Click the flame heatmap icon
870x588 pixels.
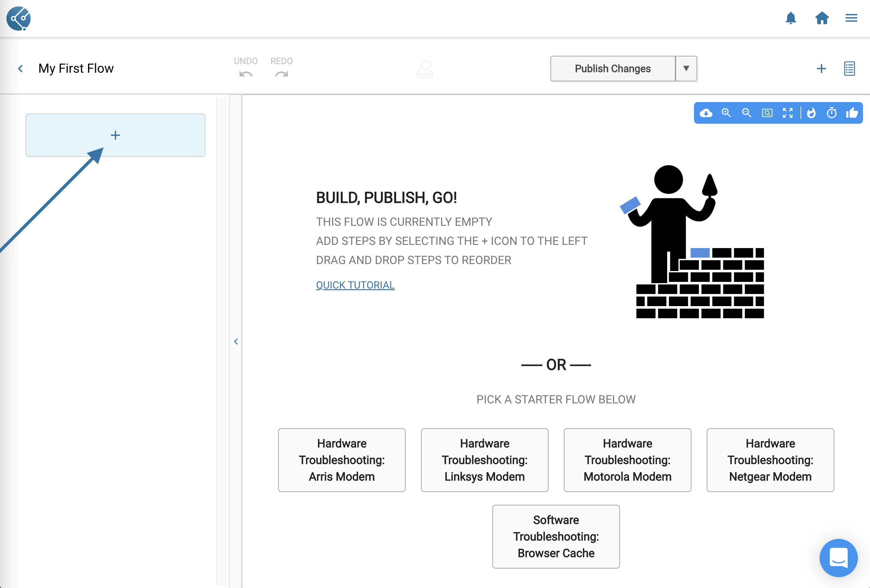click(811, 113)
